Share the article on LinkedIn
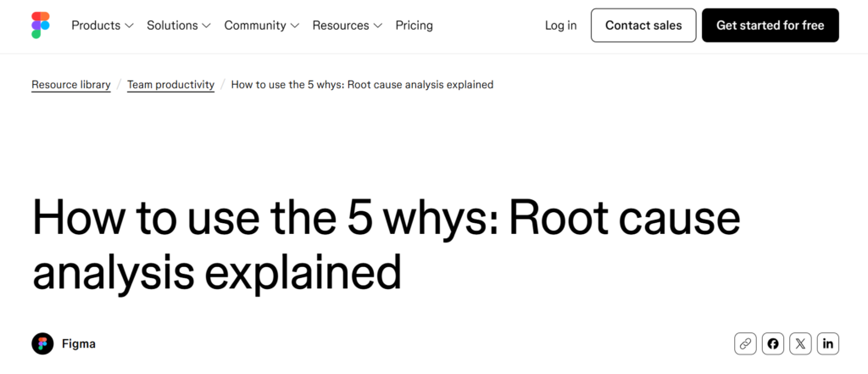The height and width of the screenshot is (374, 868). pos(828,343)
